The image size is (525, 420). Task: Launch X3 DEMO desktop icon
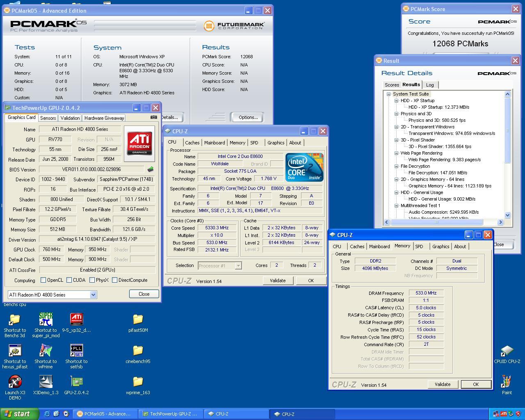click(15, 382)
